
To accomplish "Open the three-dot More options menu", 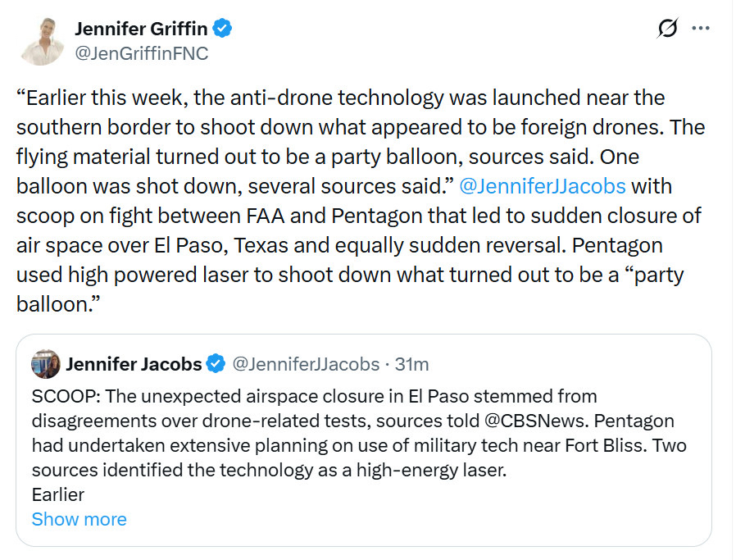I will click(700, 29).
